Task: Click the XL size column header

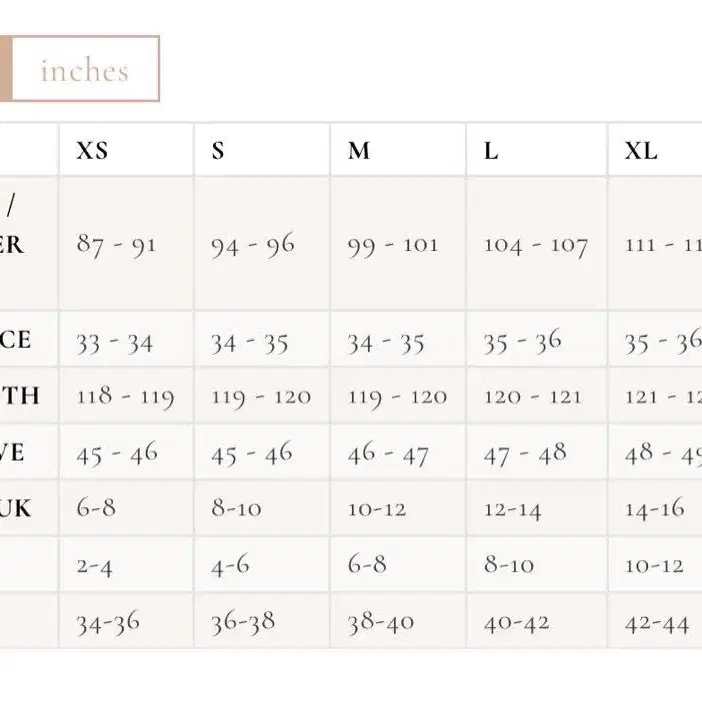Action: click(655, 150)
